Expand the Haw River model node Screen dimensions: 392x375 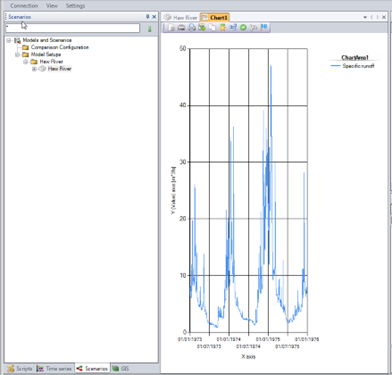tap(34, 69)
